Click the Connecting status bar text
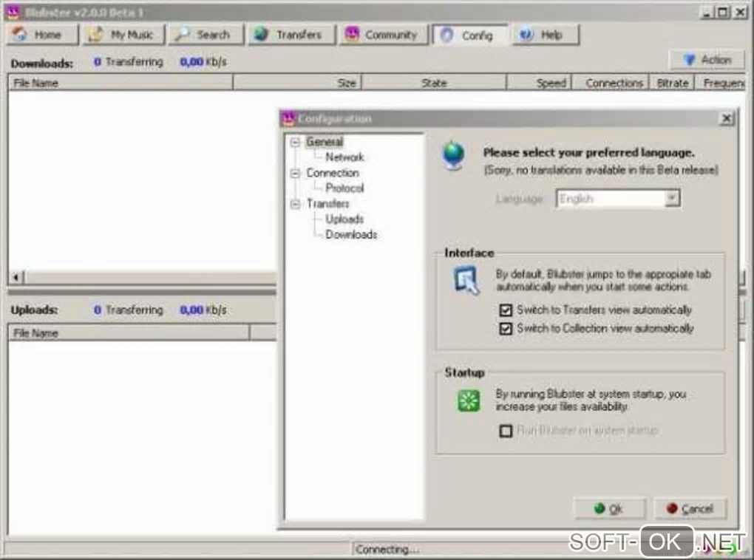Viewport: 754px width, 560px height. tap(387, 549)
